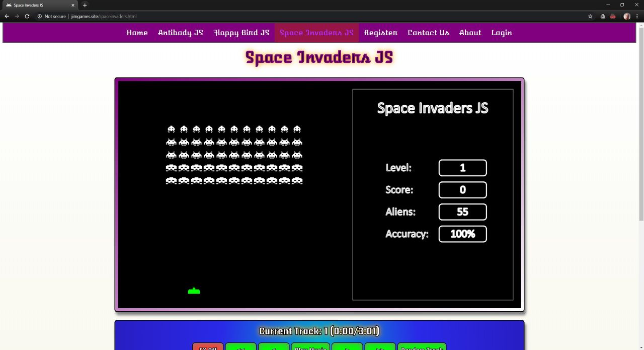This screenshot has width=644, height=350.
Task: Toggle the red FX Off button
Action: pos(208,346)
